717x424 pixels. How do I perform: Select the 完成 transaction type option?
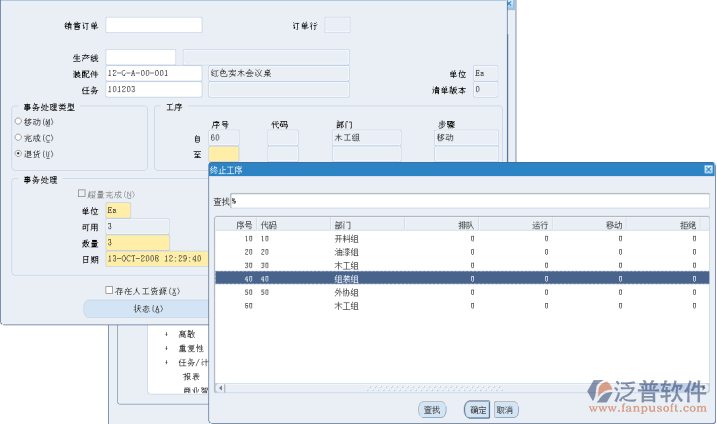[18, 138]
